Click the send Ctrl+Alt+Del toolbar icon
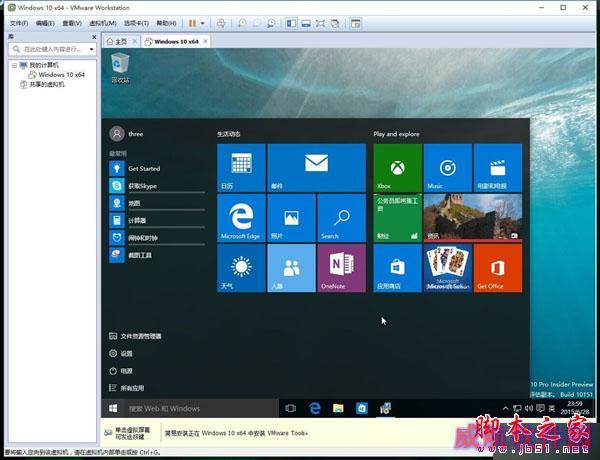This screenshot has height=460, width=600. pos(221,23)
